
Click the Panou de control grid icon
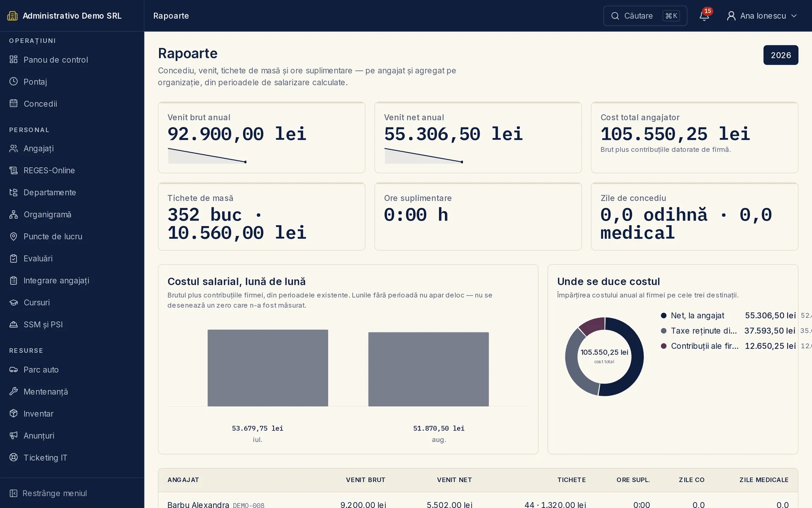(14, 60)
